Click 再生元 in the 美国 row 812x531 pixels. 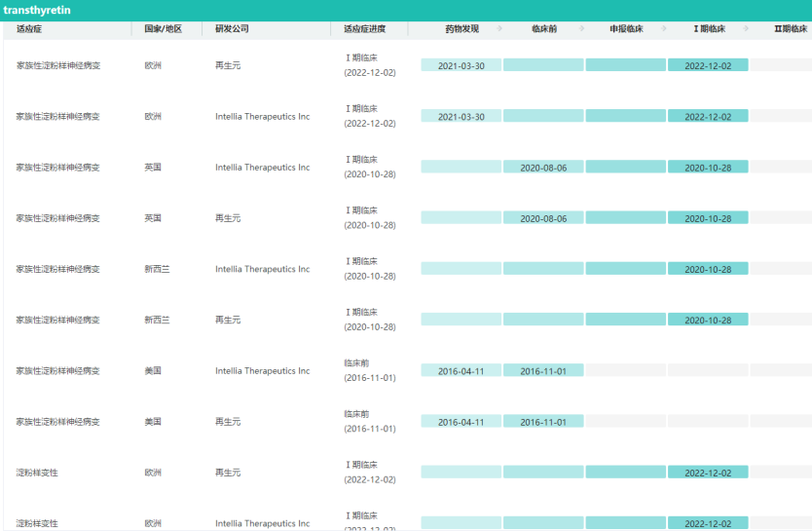click(x=228, y=422)
